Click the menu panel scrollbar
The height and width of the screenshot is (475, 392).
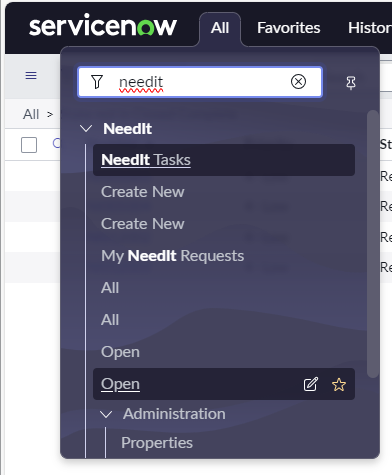tap(373, 244)
